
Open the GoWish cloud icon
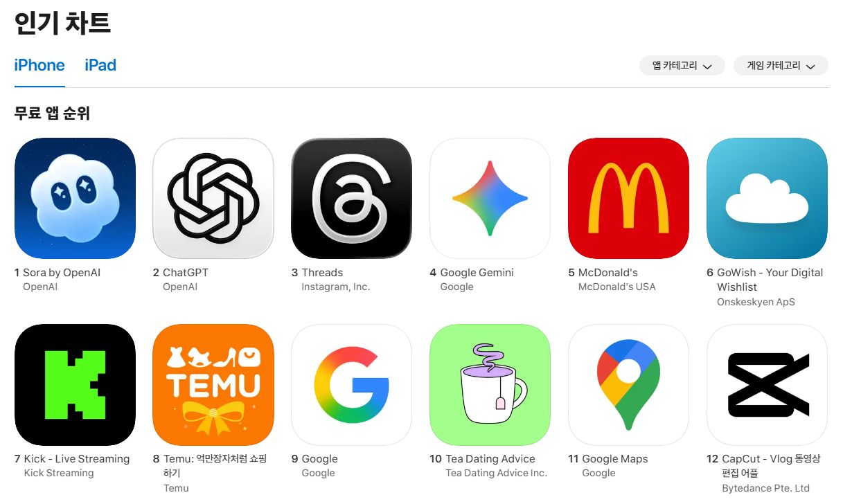pos(767,198)
